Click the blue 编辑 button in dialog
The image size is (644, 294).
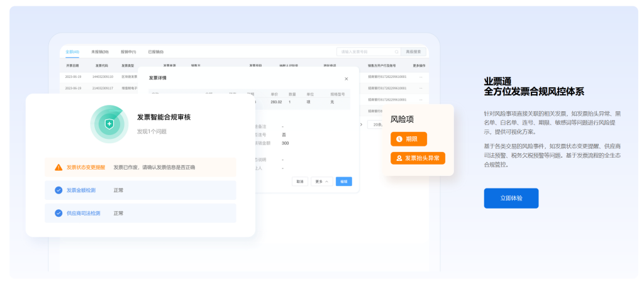[343, 182]
